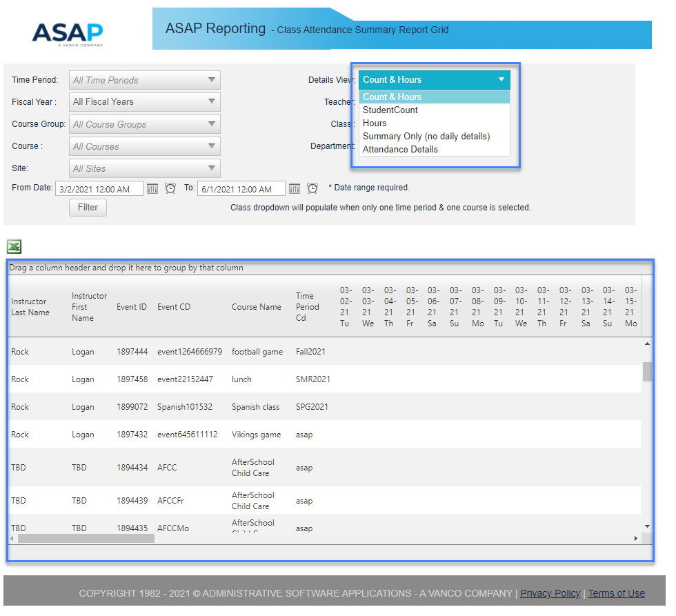Select Hours option from the list
The width and height of the screenshot is (676, 616).
(x=434, y=123)
